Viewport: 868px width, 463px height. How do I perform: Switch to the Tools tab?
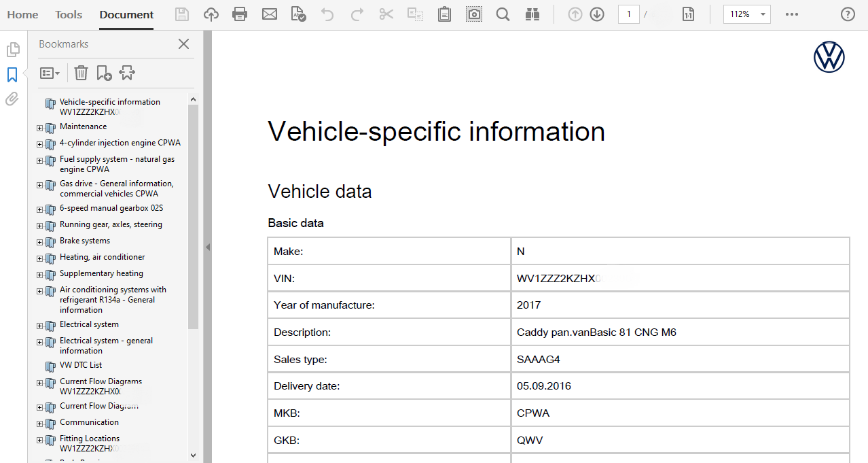click(69, 14)
